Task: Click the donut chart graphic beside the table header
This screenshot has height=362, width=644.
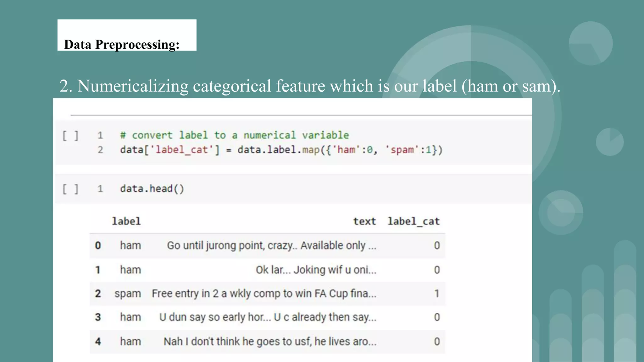Action: (561, 213)
